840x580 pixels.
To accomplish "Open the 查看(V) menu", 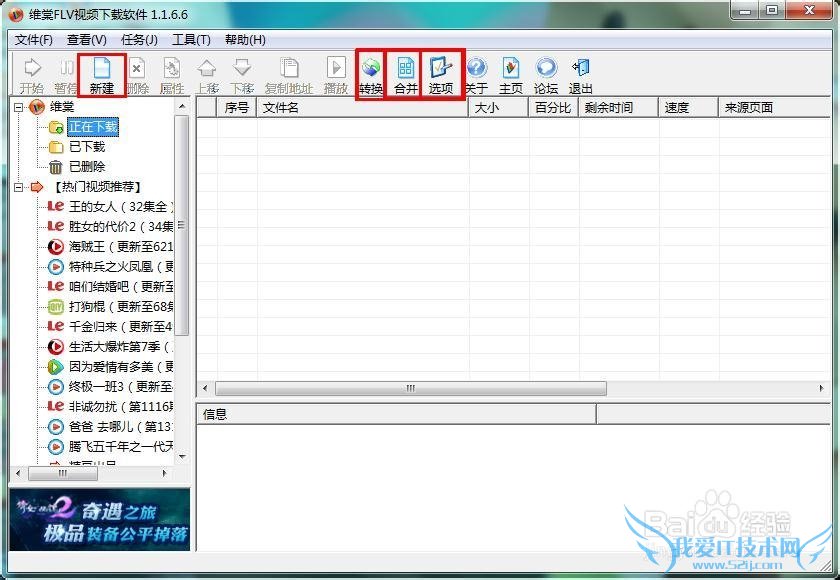I will (x=87, y=40).
